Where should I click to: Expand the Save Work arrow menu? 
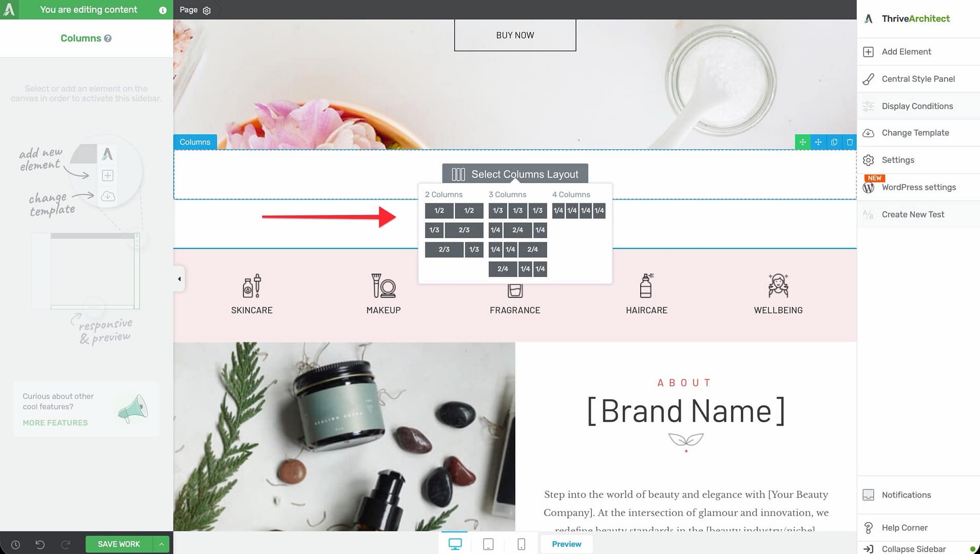pyautogui.click(x=161, y=544)
